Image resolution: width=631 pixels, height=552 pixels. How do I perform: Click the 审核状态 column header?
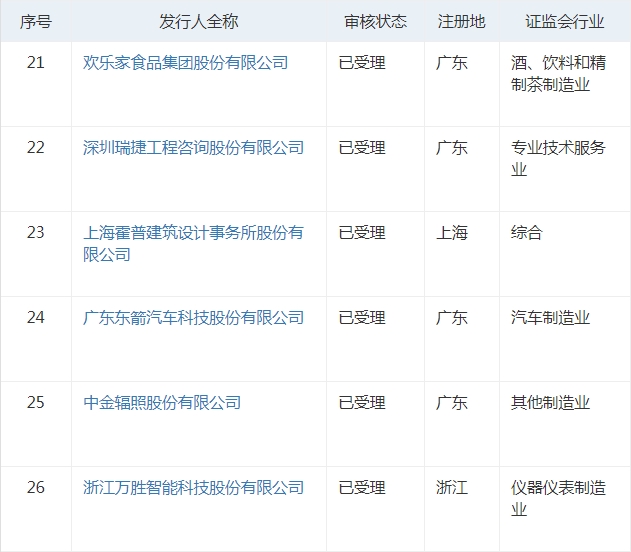375,21
